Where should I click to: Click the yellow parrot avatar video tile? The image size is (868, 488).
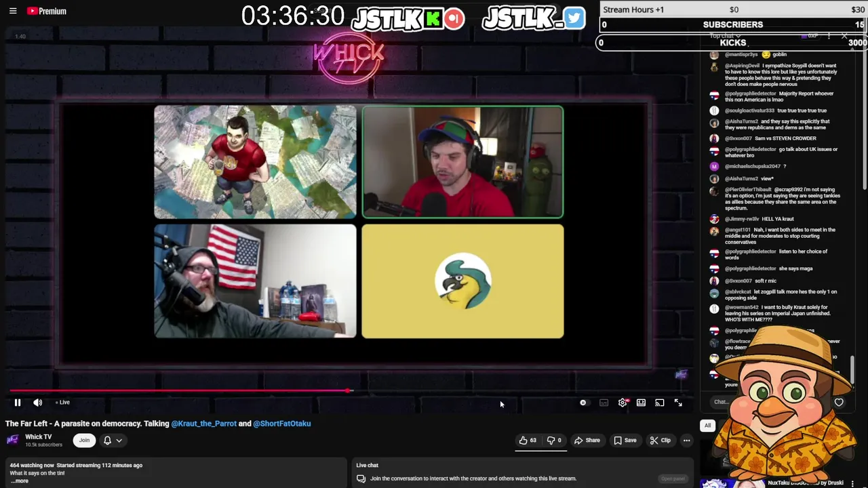click(462, 281)
